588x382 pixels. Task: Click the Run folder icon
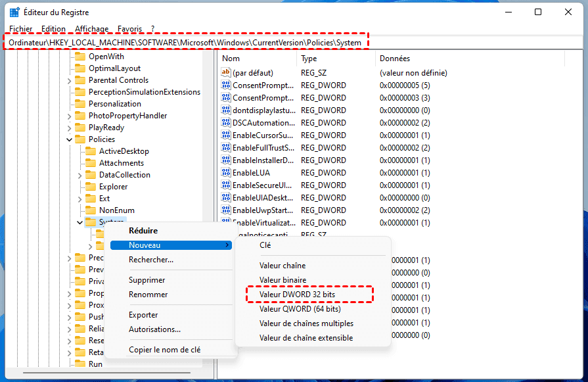[80, 364]
